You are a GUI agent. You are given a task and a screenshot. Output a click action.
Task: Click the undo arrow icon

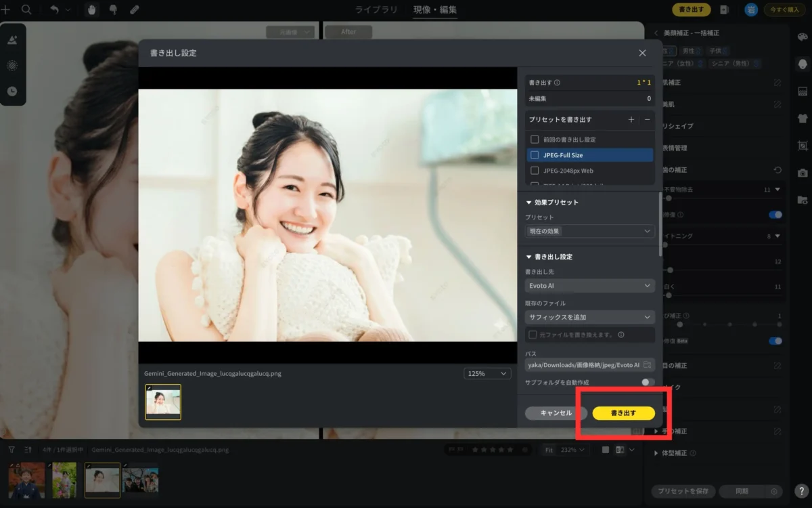[x=54, y=9]
